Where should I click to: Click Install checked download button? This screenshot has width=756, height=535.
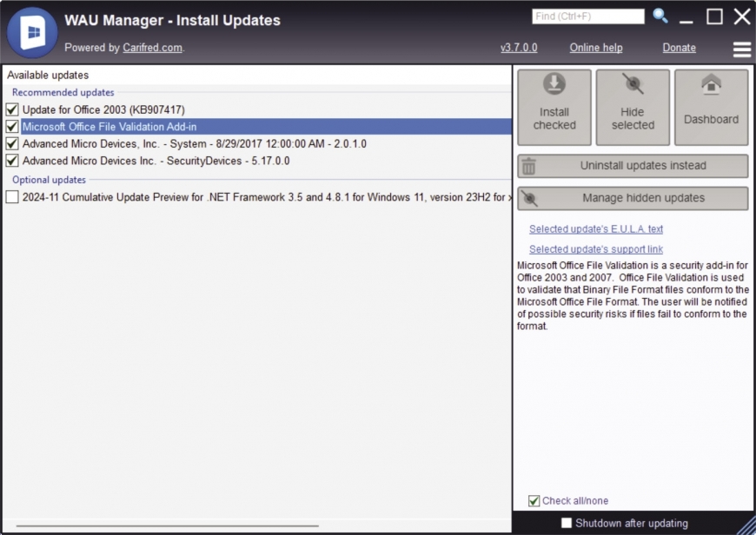coord(554,108)
